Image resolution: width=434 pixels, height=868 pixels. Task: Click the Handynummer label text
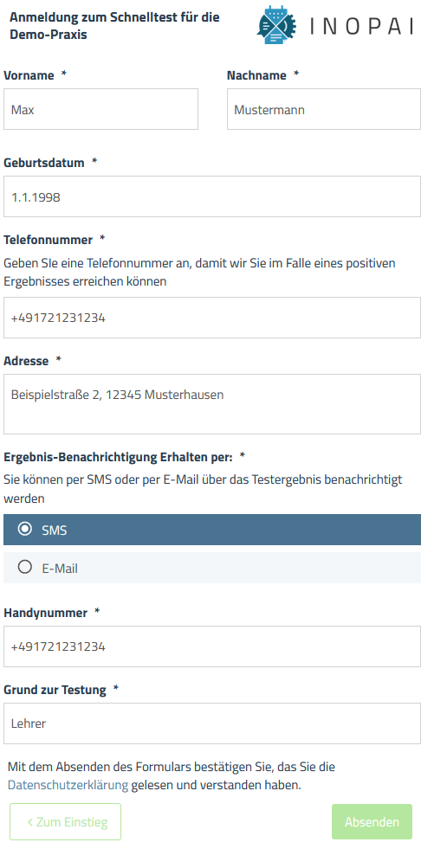(x=45, y=613)
